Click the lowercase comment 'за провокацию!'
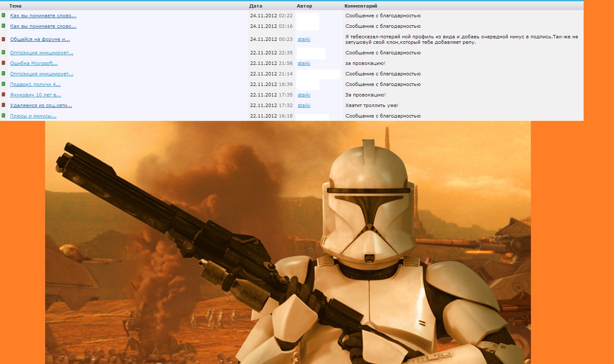 coord(365,63)
